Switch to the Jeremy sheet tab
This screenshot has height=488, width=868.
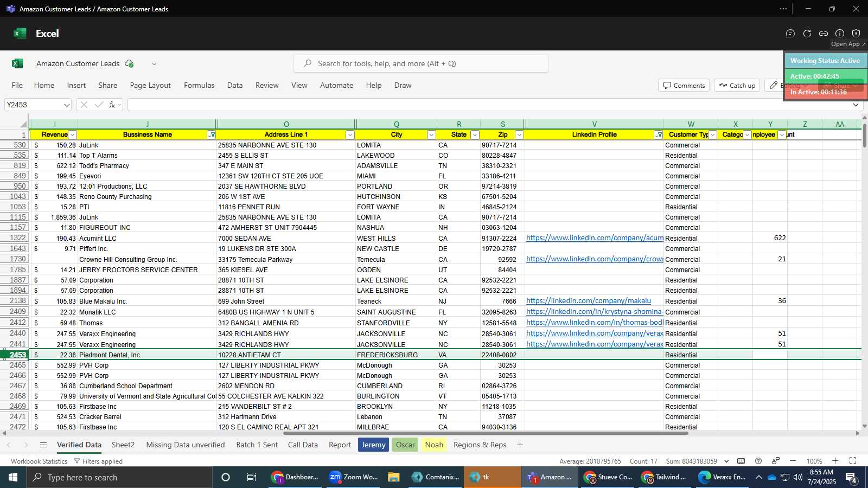(x=373, y=445)
